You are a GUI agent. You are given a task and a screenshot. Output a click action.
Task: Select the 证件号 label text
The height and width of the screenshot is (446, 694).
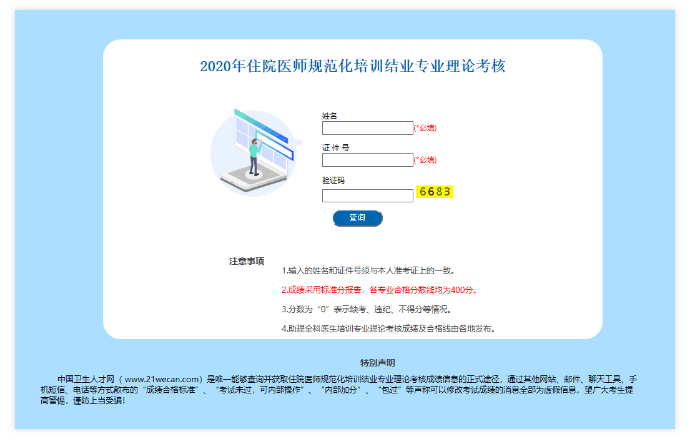coord(335,148)
